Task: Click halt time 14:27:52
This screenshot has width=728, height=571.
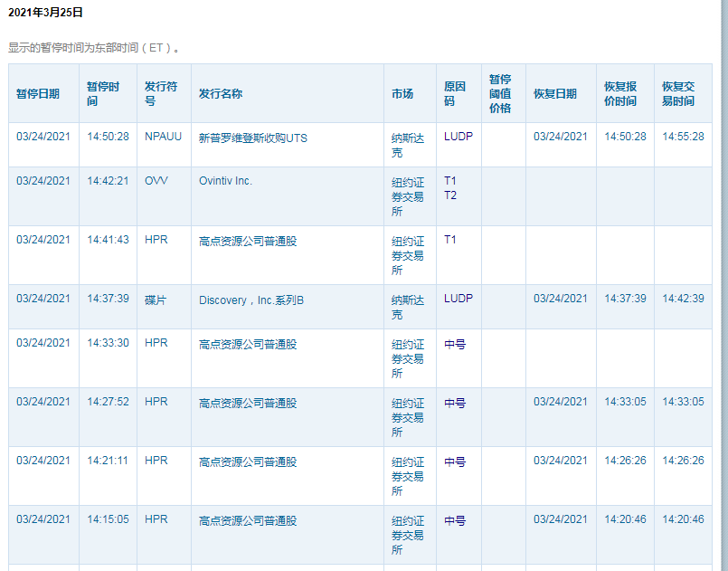Action: click(x=108, y=402)
